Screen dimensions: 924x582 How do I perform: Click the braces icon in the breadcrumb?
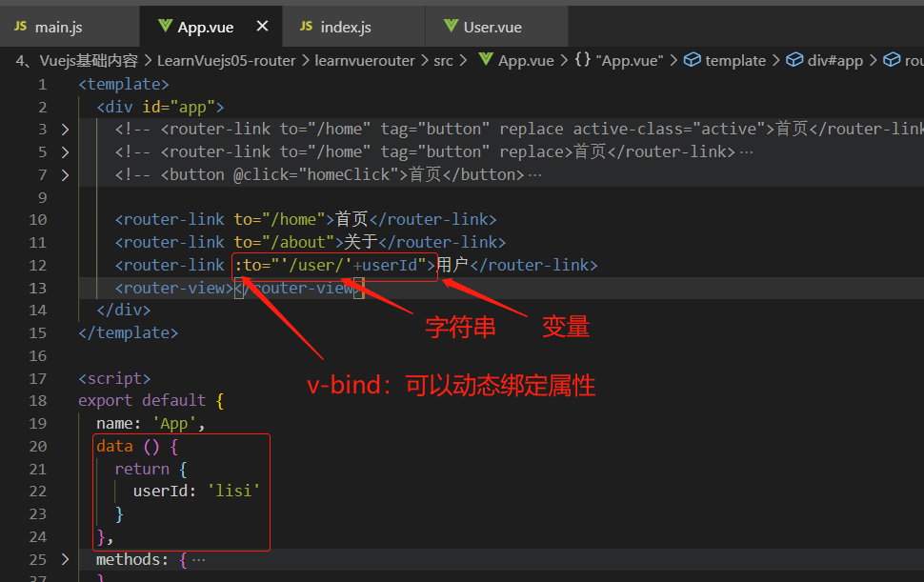click(x=582, y=59)
